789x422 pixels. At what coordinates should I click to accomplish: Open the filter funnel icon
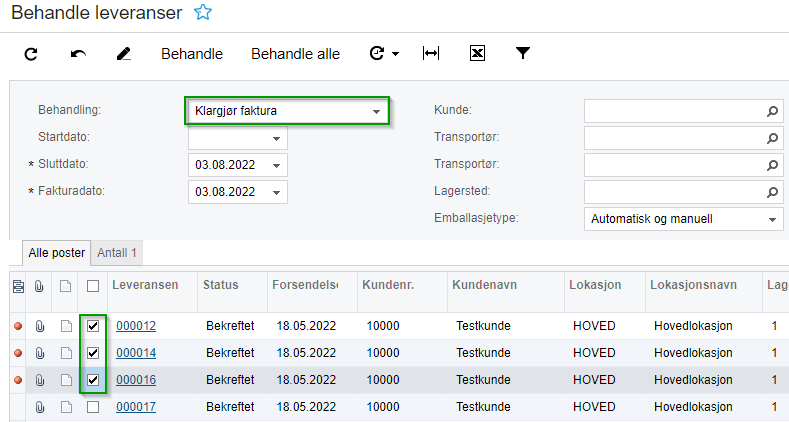523,53
